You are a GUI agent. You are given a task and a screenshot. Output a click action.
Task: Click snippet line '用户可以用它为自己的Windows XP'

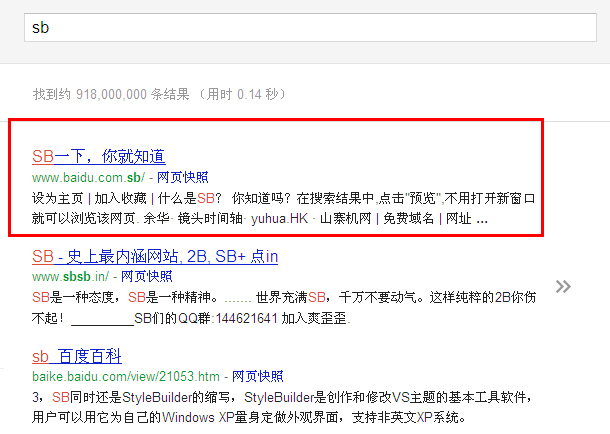133,418
